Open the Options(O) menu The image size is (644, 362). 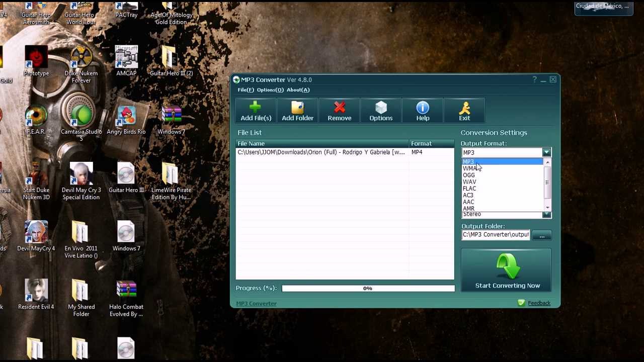270,90
